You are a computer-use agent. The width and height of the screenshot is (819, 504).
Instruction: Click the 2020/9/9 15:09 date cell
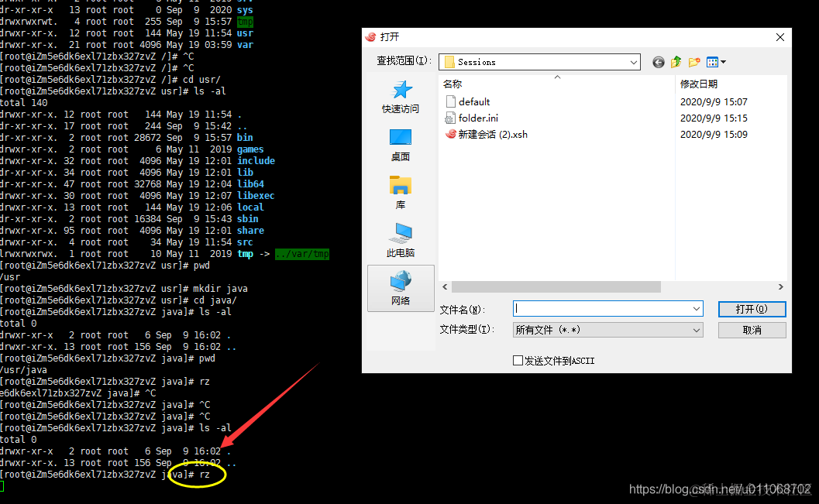[x=714, y=134]
